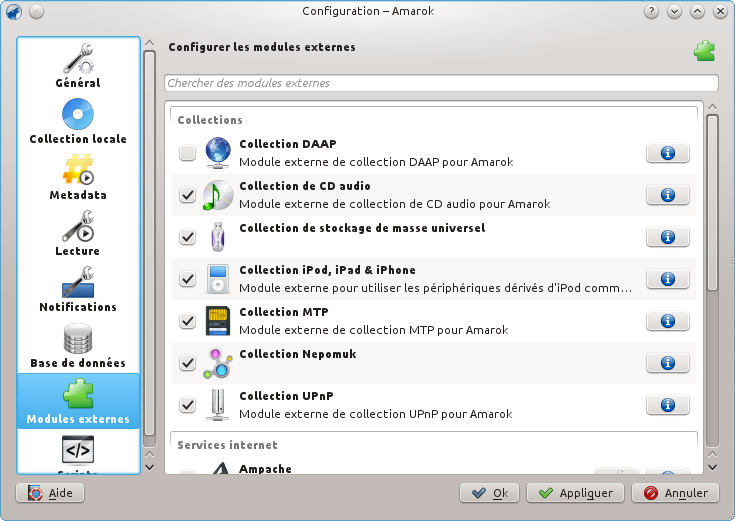
Task: Select the Modules externes page
Action: click(78, 401)
